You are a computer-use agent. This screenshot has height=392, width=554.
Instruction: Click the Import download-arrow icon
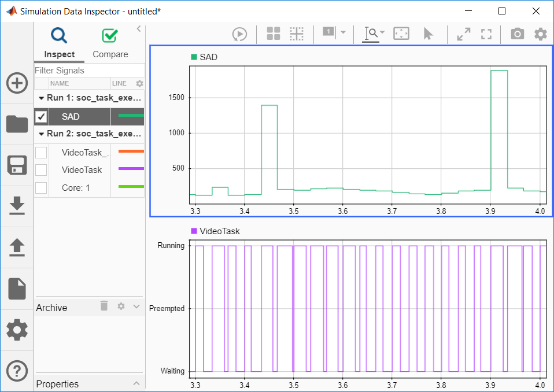17,206
